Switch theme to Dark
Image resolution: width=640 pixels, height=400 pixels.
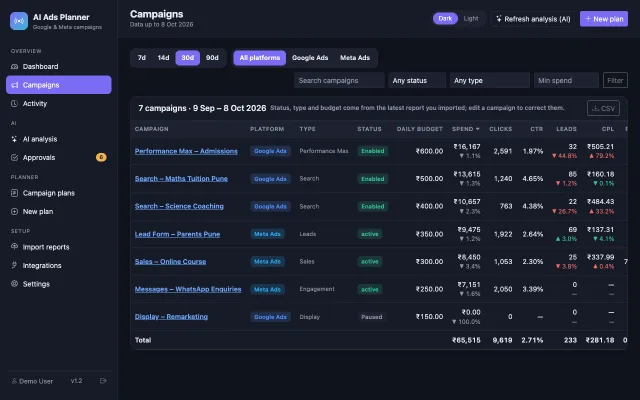click(x=445, y=18)
